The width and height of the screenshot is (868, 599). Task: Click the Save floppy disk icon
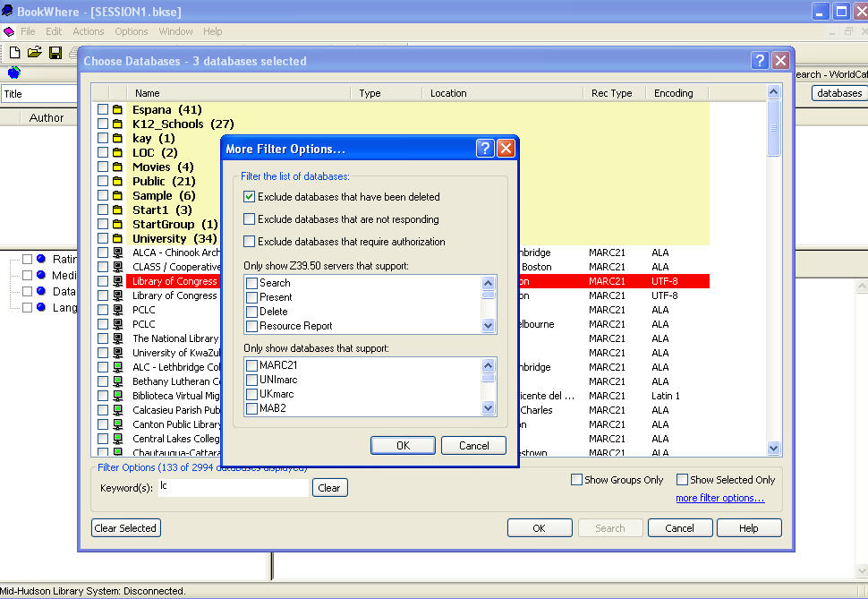(x=55, y=53)
